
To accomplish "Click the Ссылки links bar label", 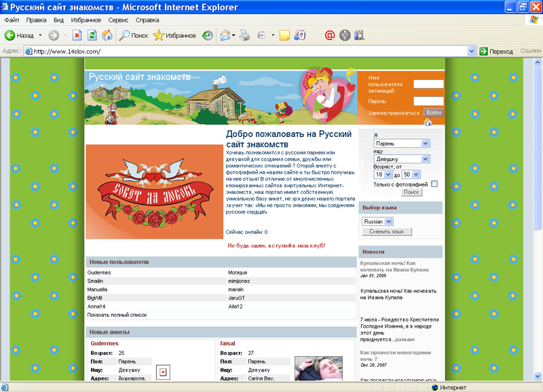I will coord(530,51).
